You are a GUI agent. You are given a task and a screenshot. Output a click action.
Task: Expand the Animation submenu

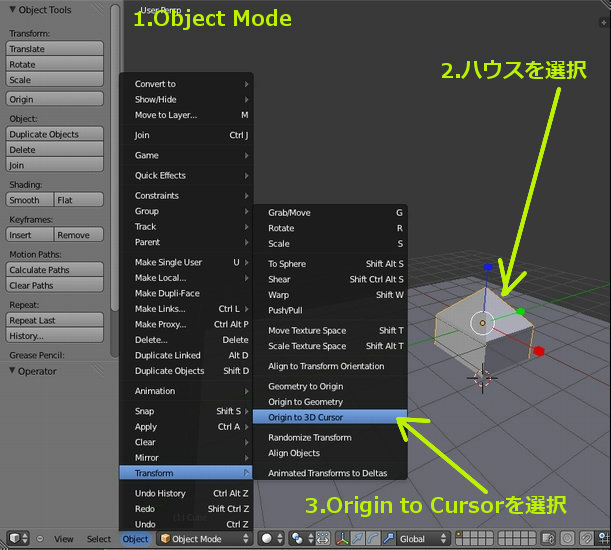pyautogui.click(x=187, y=391)
